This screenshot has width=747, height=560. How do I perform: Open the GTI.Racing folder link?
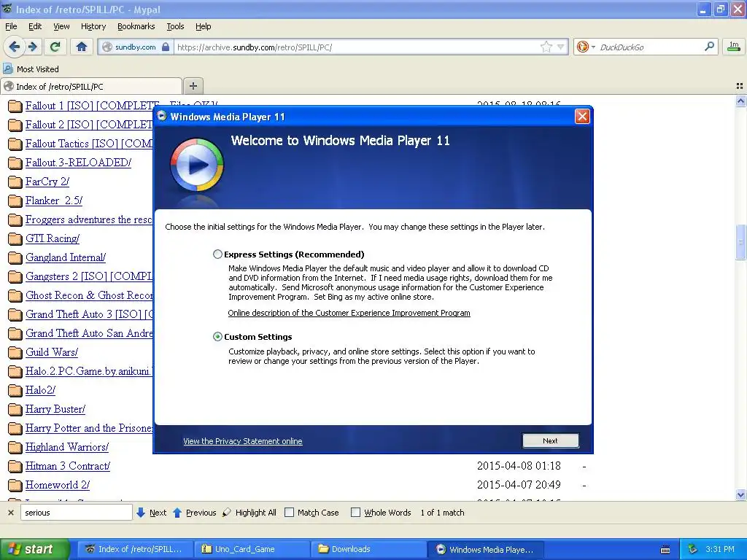click(53, 238)
